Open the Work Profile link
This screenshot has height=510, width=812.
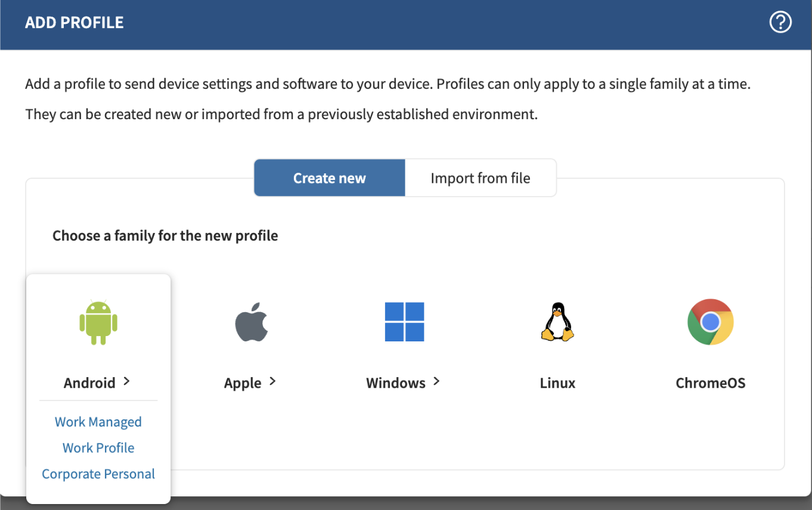click(x=98, y=447)
